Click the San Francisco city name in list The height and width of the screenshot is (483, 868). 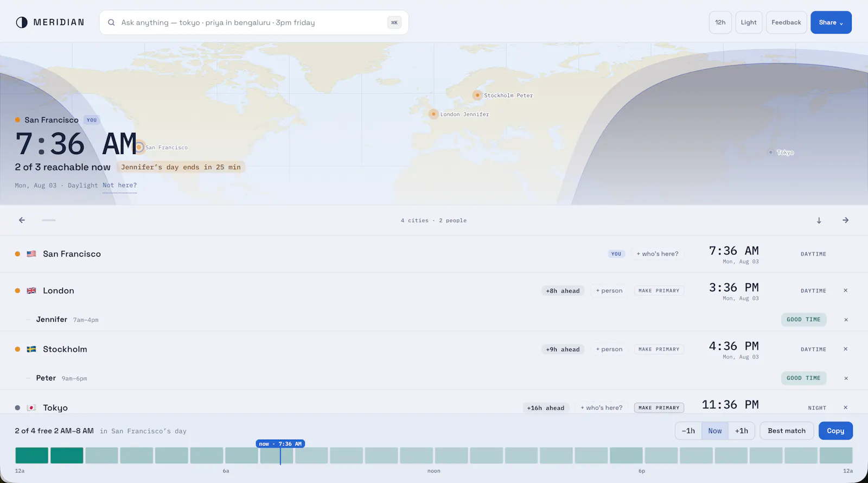click(x=72, y=254)
